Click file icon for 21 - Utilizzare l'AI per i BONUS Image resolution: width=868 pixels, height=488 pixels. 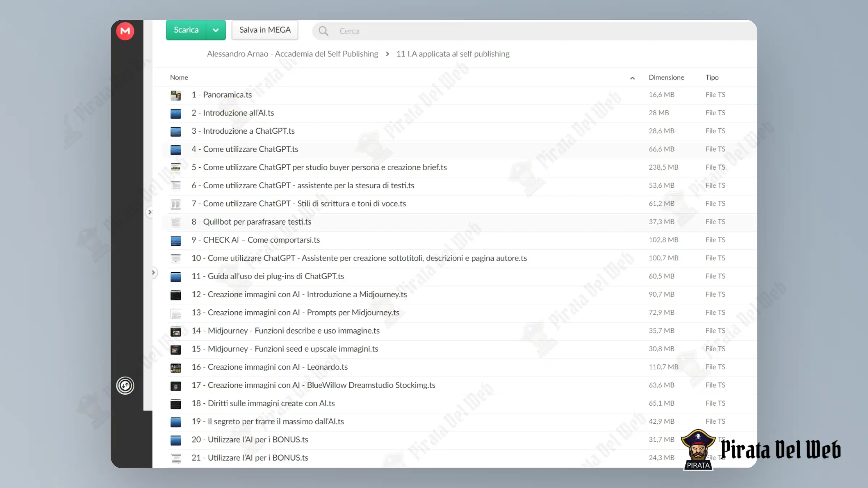click(x=176, y=458)
